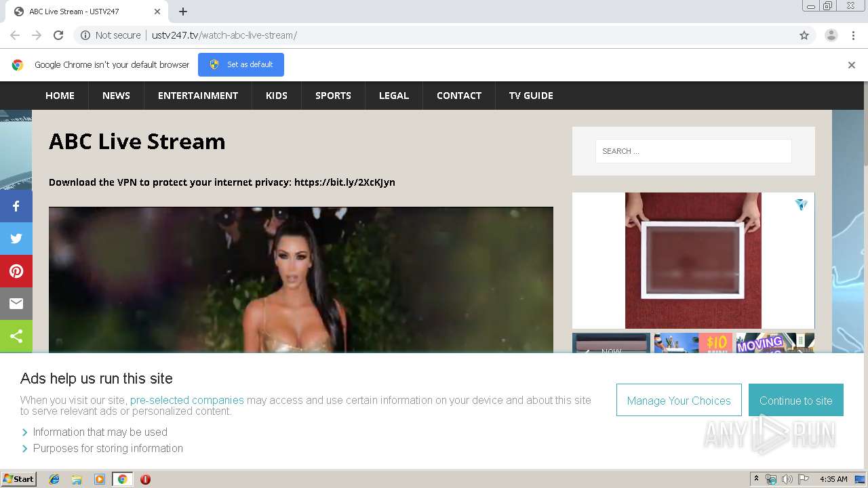Go back to previous page
This screenshot has width=868, height=488.
point(15,35)
